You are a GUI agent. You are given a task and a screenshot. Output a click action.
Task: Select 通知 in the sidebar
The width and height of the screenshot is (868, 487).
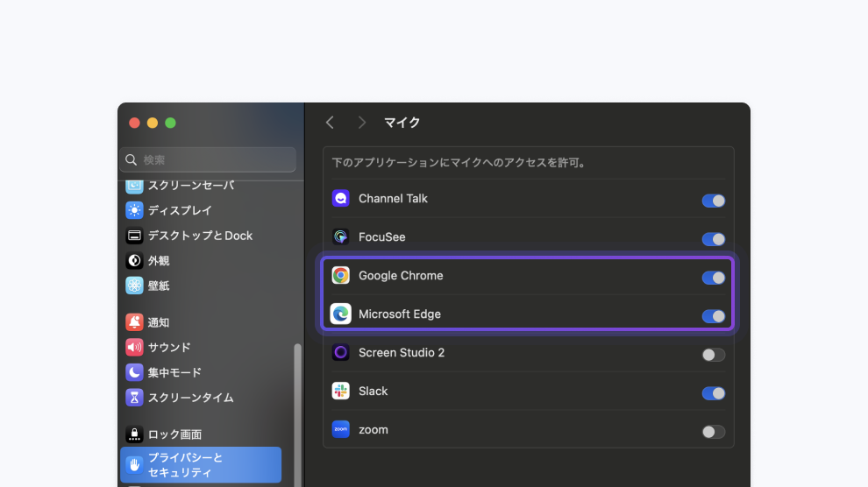(158, 322)
